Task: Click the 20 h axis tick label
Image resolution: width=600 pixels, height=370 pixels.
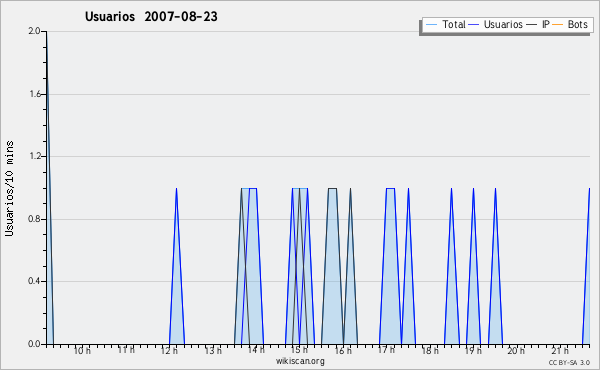Action: tap(516, 350)
